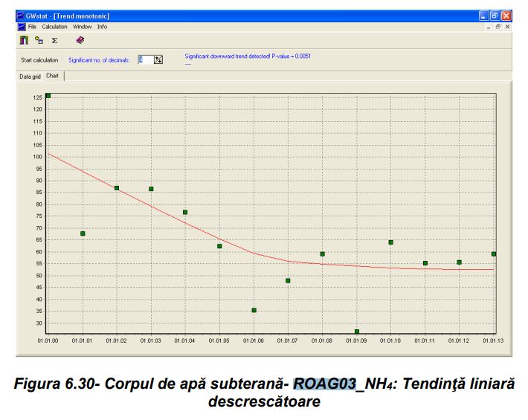
Task: Click the data point at 01.01.06 near 35
Action: pos(254,310)
